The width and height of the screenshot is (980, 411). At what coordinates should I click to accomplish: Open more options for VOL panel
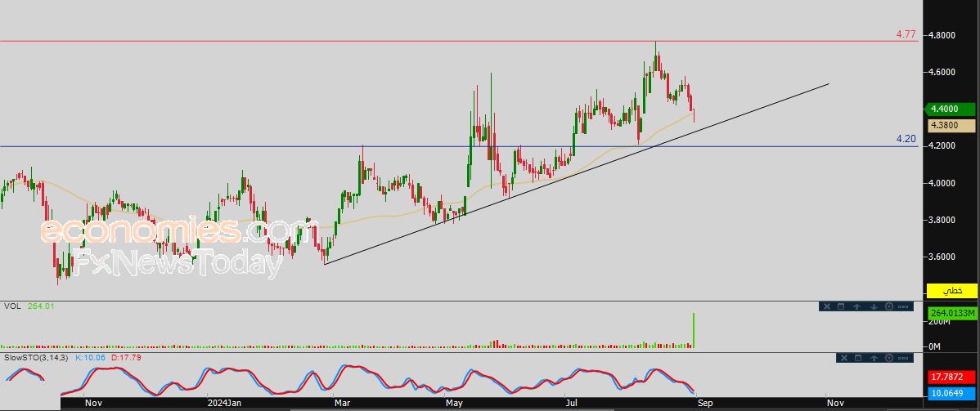coord(903,306)
